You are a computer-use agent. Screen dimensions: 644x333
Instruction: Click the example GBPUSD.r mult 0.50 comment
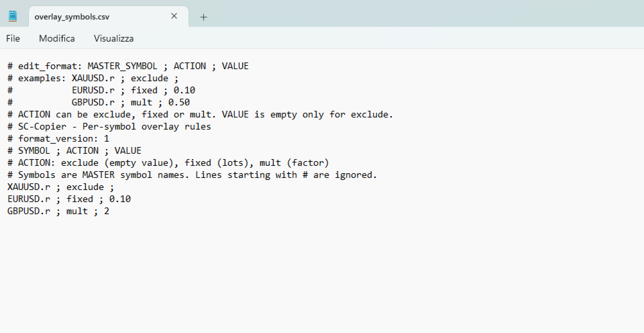[131, 102]
